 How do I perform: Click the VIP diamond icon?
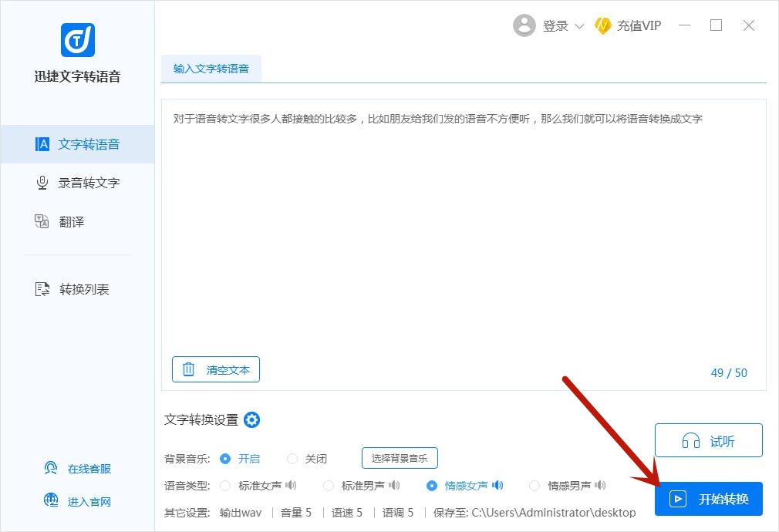[602, 26]
